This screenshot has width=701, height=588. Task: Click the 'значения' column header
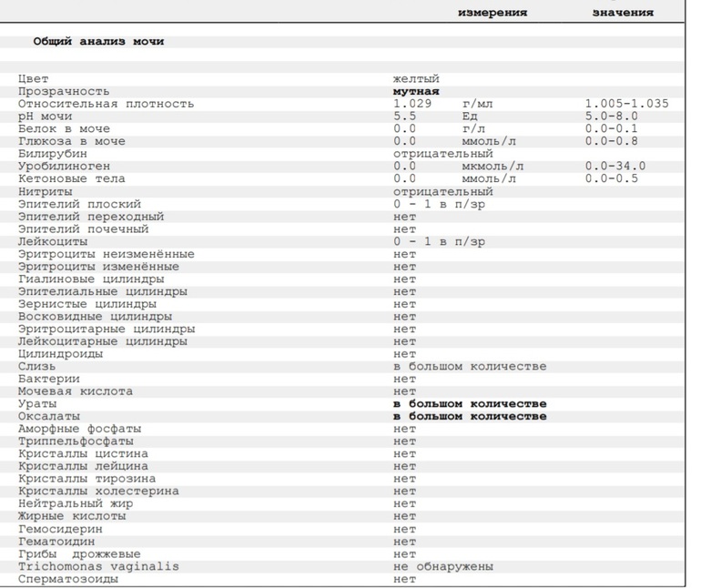point(623,13)
